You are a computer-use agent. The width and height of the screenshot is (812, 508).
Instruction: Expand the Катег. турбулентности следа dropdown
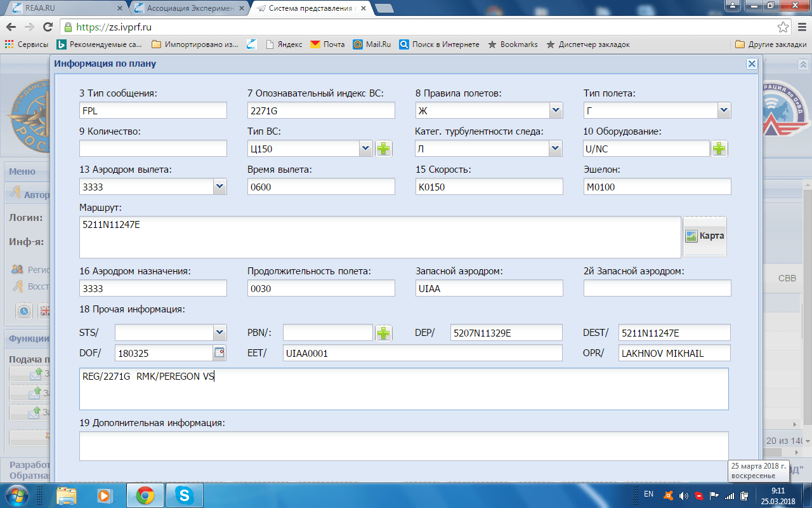tap(556, 149)
